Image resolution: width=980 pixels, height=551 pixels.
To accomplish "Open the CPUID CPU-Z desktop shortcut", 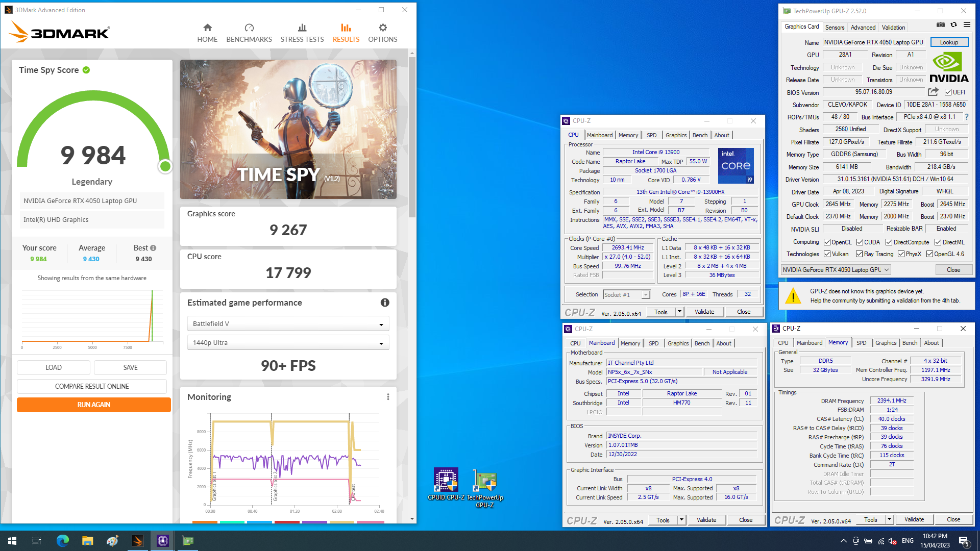I will pyautogui.click(x=446, y=484).
